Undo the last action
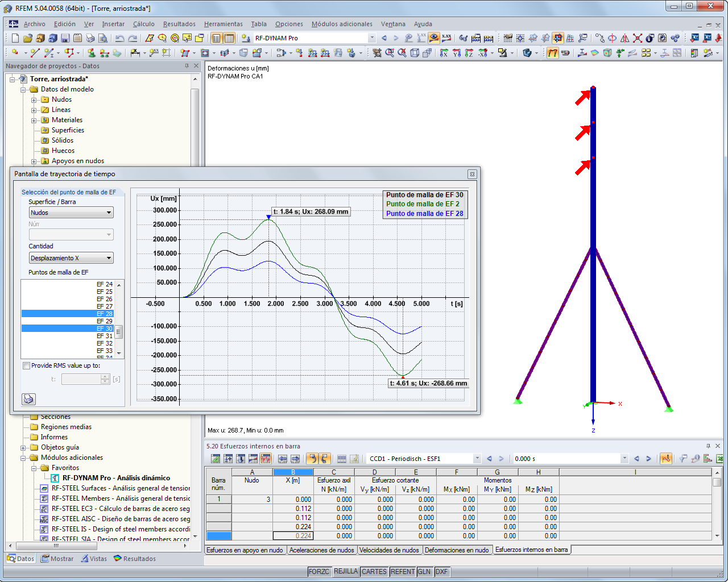The width and height of the screenshot is (728, 582). click(119, 38)
